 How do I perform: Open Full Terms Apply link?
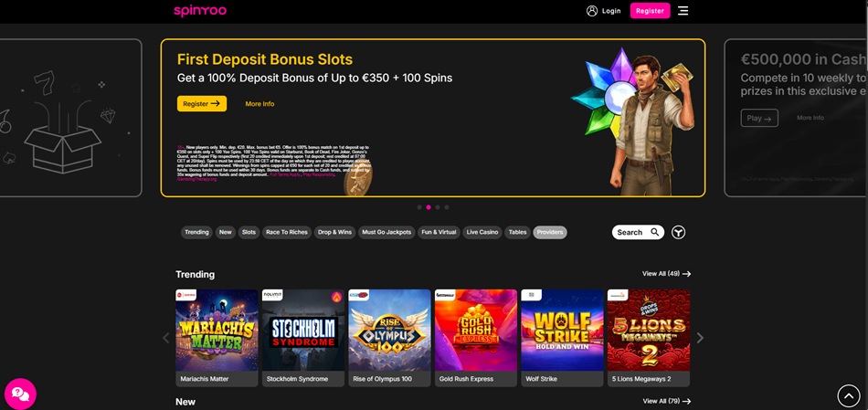[285, 174]
